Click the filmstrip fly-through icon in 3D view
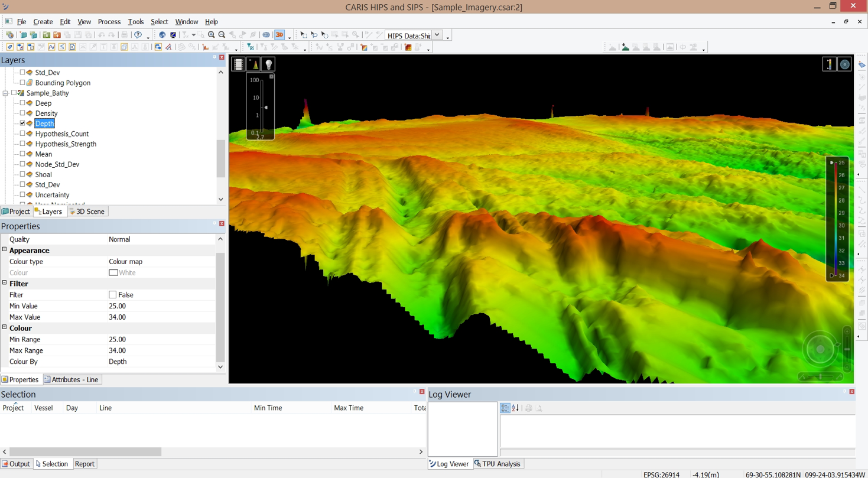The image size is (868, 478). (238, 64)
